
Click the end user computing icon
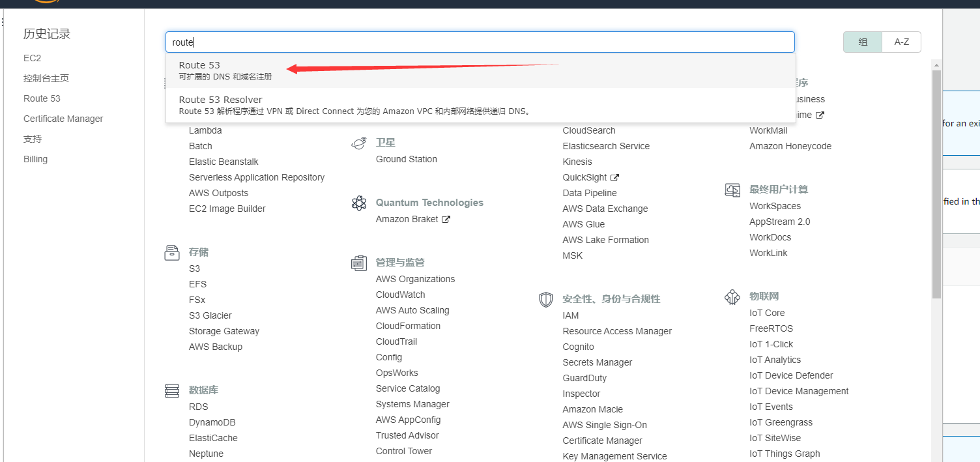pyautogui.click(x=732, y=190)
